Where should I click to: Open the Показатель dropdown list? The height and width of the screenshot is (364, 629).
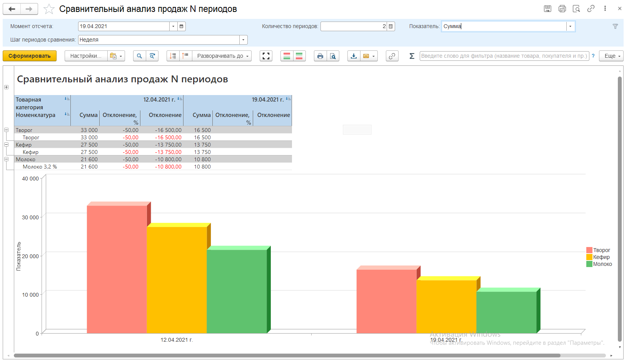pyautogui.click(x=570, y=27)
